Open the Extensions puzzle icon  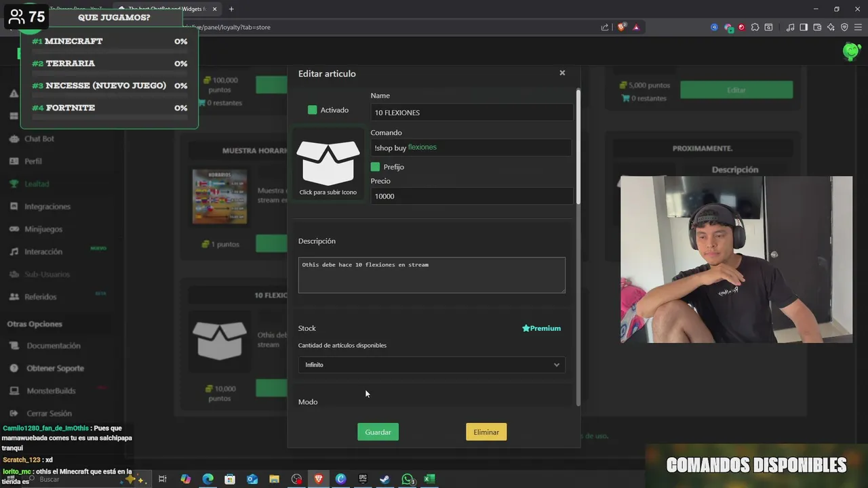click(x=755, y=27)
